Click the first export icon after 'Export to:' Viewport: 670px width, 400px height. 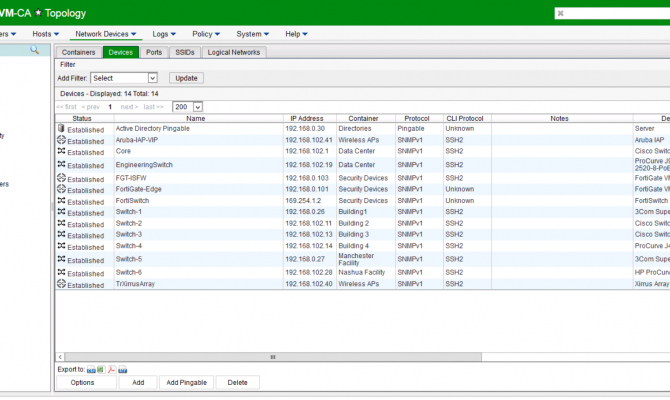pyautogui.click(x=91, y=369)
